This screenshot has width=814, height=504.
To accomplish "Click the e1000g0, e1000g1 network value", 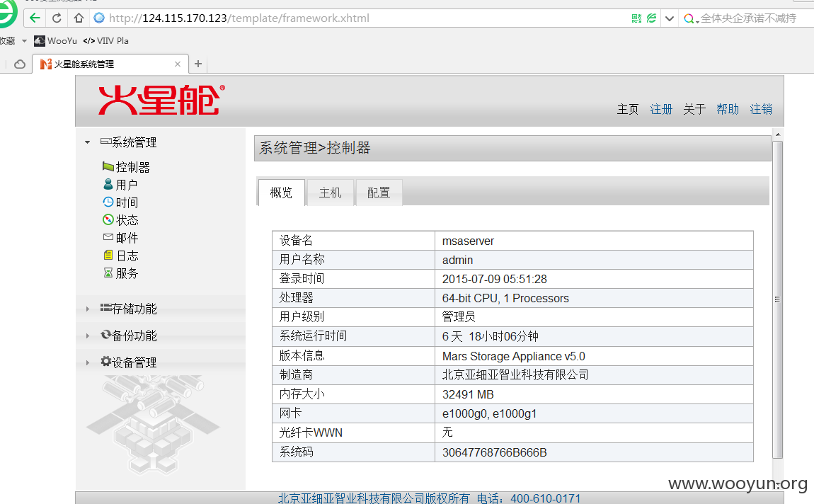I will (489, 413).
